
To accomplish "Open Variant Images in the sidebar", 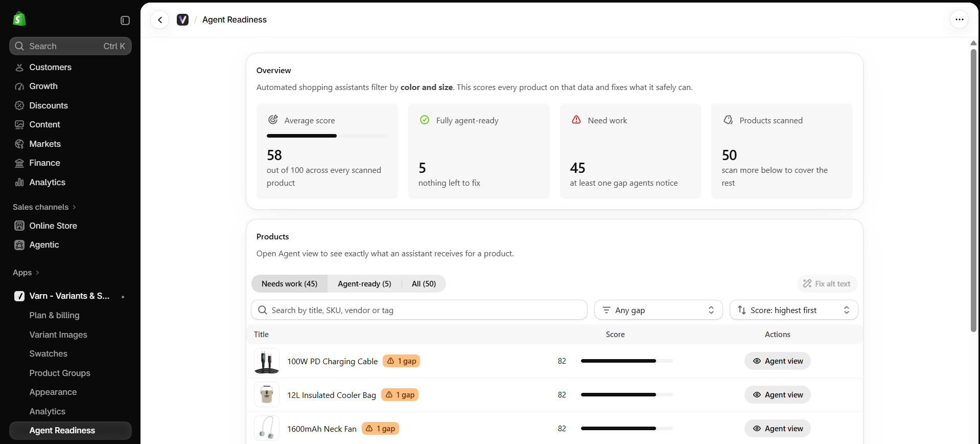I will tap(58, 335).
